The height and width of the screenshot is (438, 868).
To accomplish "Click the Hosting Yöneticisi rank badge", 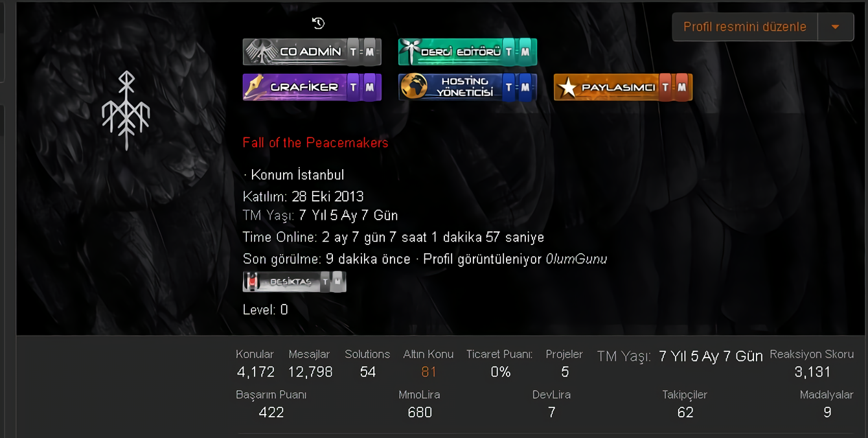I will click(467, 87).
